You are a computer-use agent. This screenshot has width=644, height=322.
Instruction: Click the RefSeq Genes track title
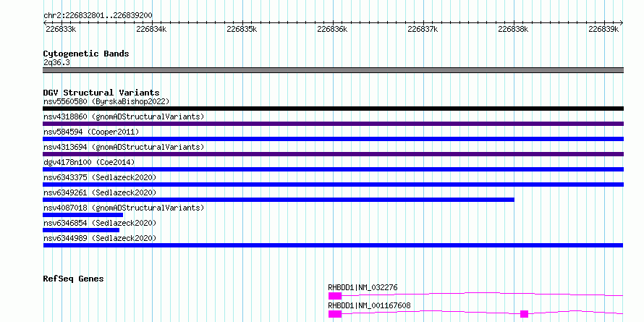73,279
